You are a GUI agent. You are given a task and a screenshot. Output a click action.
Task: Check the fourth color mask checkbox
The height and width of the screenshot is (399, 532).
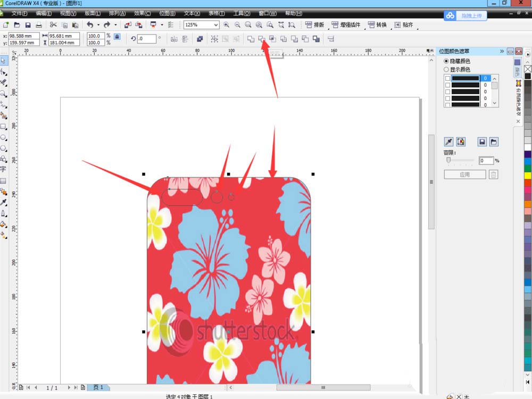[447, 98]
